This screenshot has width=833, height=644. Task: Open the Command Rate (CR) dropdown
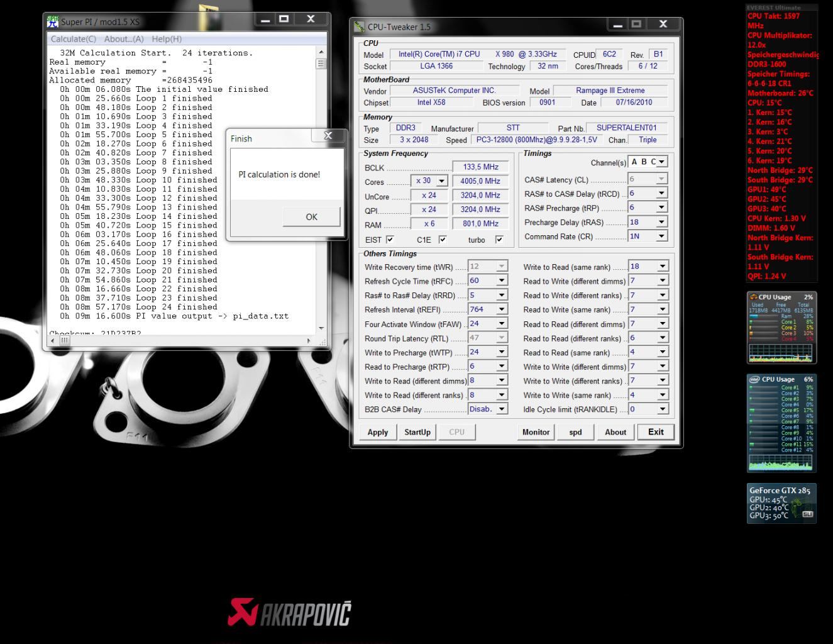coord(661,236)
